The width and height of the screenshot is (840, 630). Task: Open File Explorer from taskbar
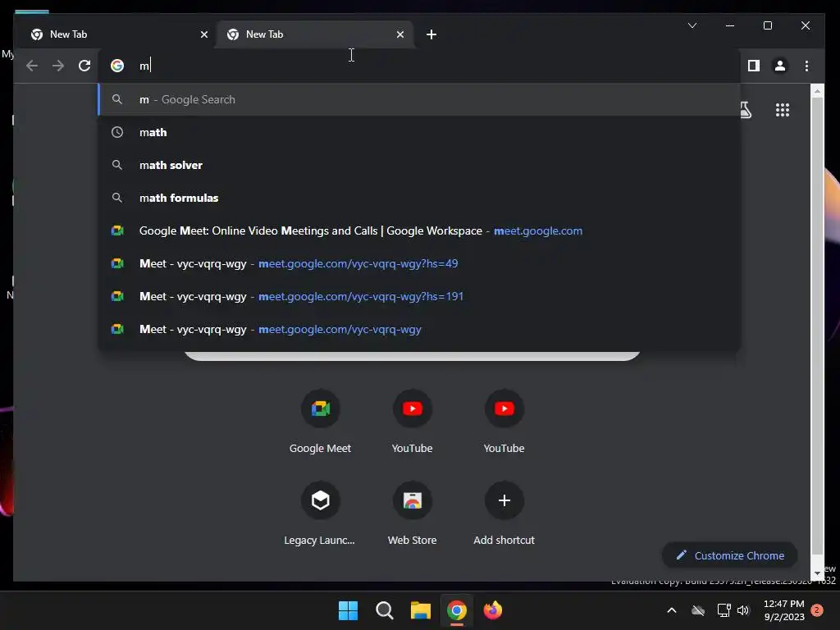421,610
